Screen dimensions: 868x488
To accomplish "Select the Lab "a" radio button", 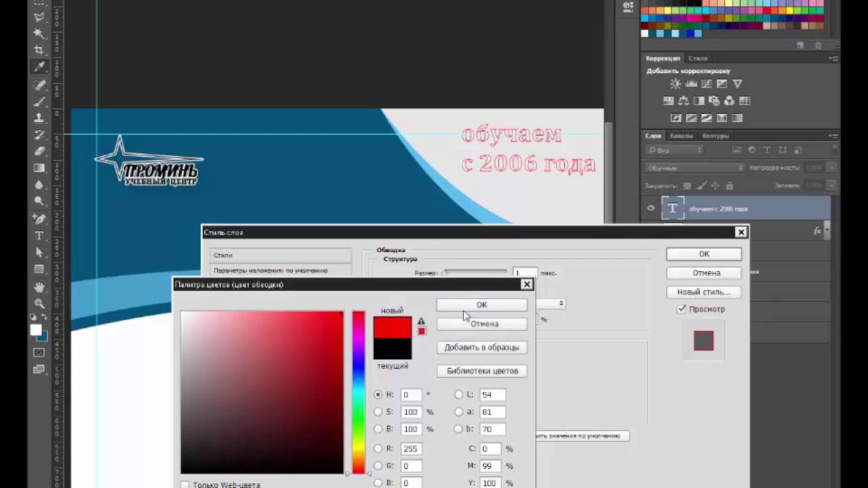I will tap(459, 411).
